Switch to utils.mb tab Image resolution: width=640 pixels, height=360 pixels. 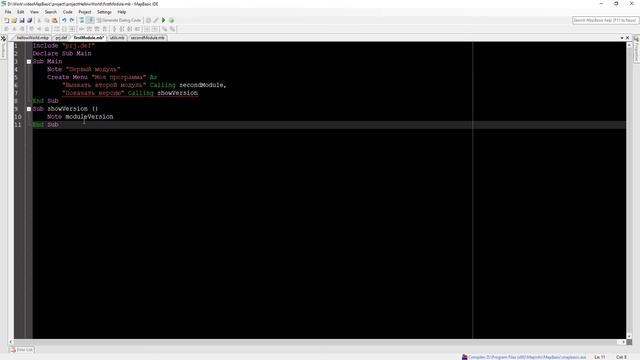[x=117, y=38]
